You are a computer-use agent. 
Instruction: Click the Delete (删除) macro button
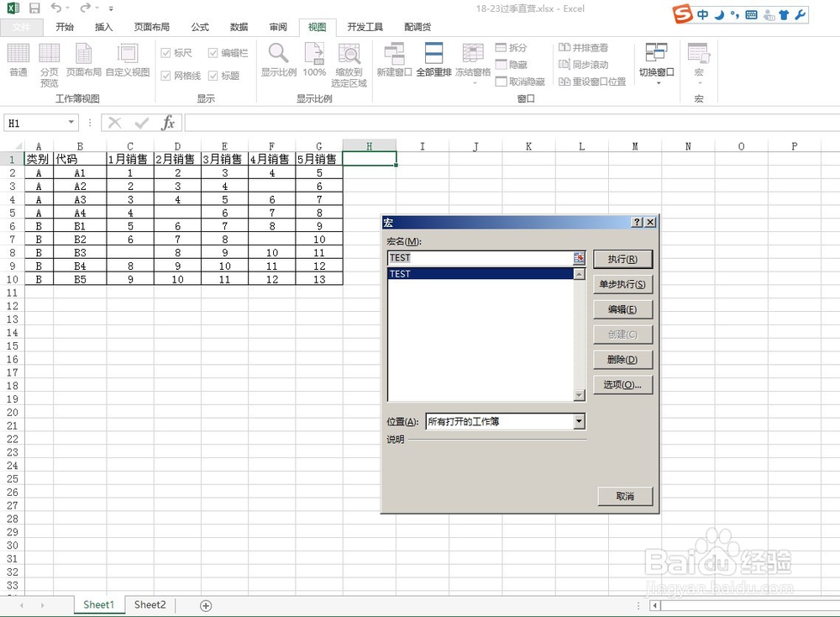(622, 360)
